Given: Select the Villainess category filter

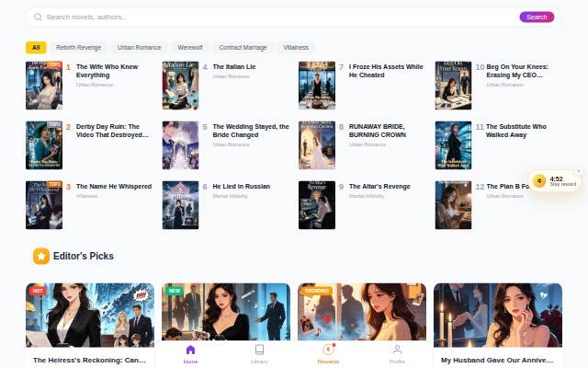Looking at the screenshot, I should [x=296, y=47].
